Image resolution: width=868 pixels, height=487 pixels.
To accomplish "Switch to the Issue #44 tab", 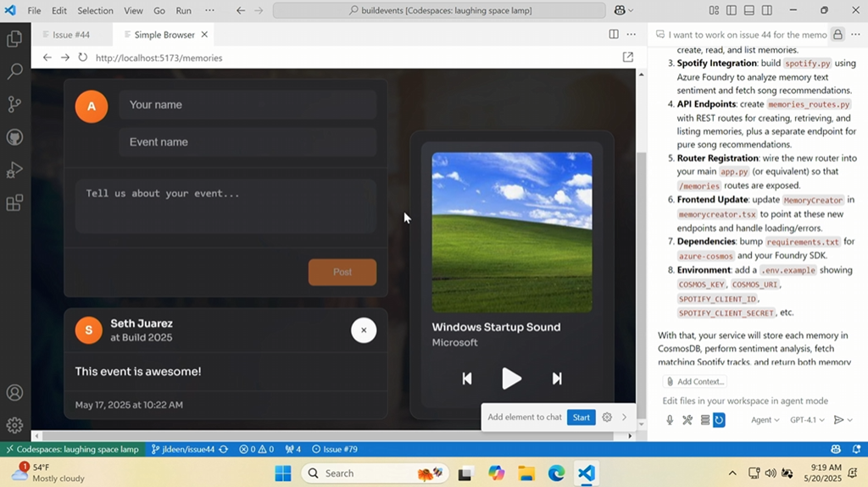I will click(70, 35).
